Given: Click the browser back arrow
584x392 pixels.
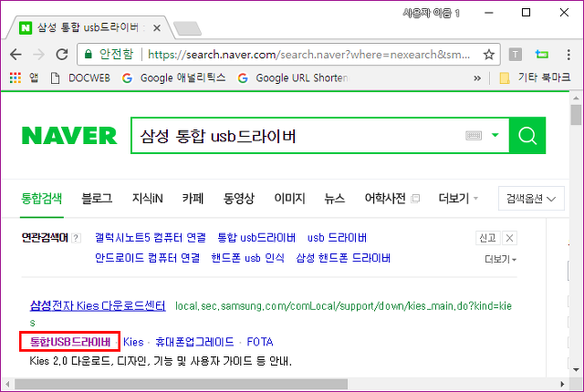Looking at the screenshot, I should coord(16,55).
